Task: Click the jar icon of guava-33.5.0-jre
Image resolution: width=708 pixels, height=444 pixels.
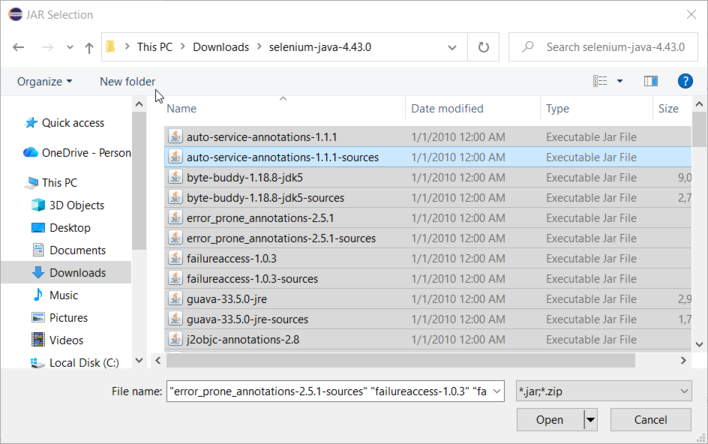Action: pos(175,299)
